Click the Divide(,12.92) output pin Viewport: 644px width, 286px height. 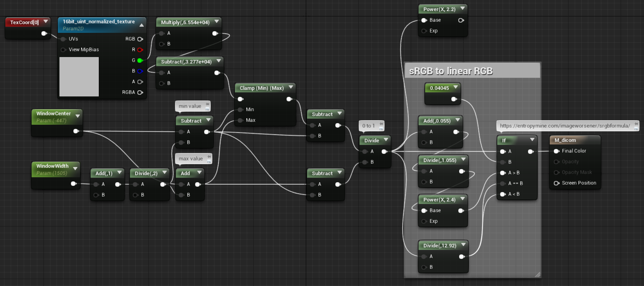[462, 256]
